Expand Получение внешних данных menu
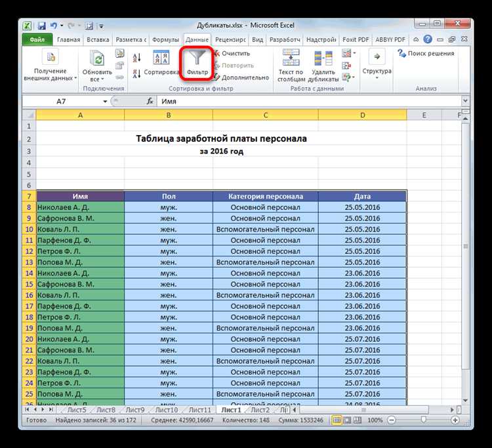The height and width of the screenshot is (448, 492). point(51,65)
